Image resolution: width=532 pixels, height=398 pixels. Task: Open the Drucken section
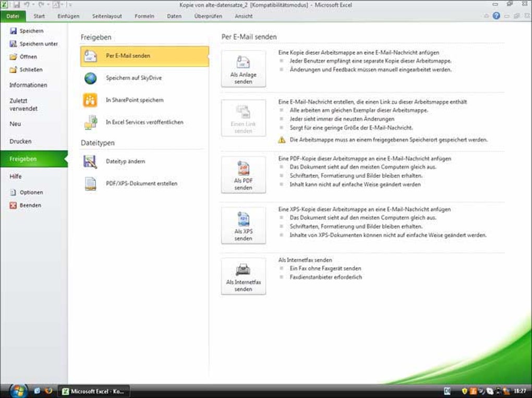click(x=20, y=141)
